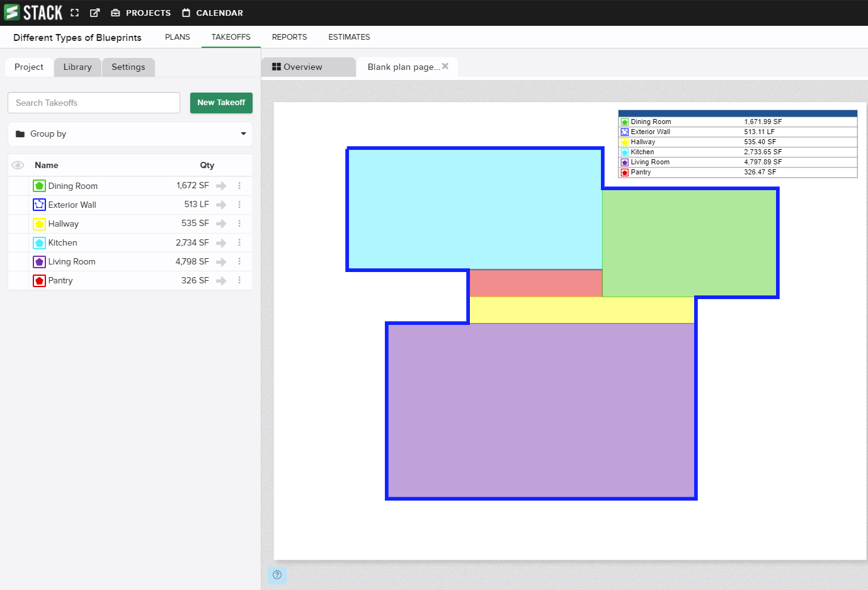Open the CALENDAR page
Screen dimensions: 868x590
click(x=212, y=13)
